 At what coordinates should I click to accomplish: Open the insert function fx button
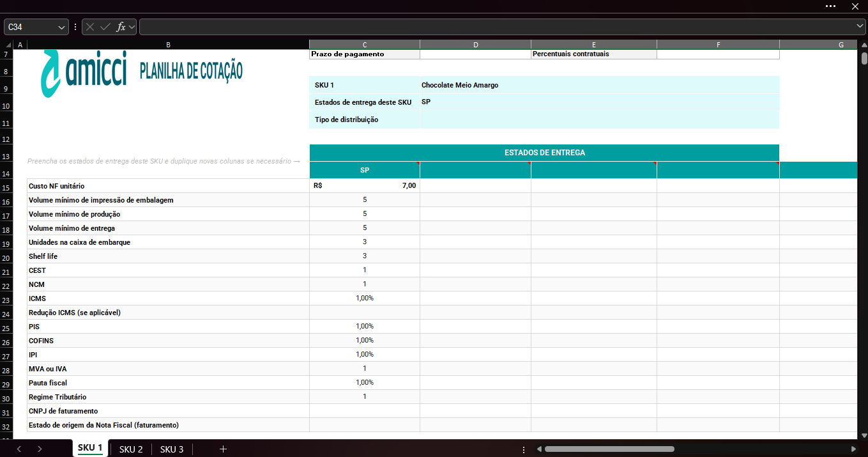[x=121, y=27]
